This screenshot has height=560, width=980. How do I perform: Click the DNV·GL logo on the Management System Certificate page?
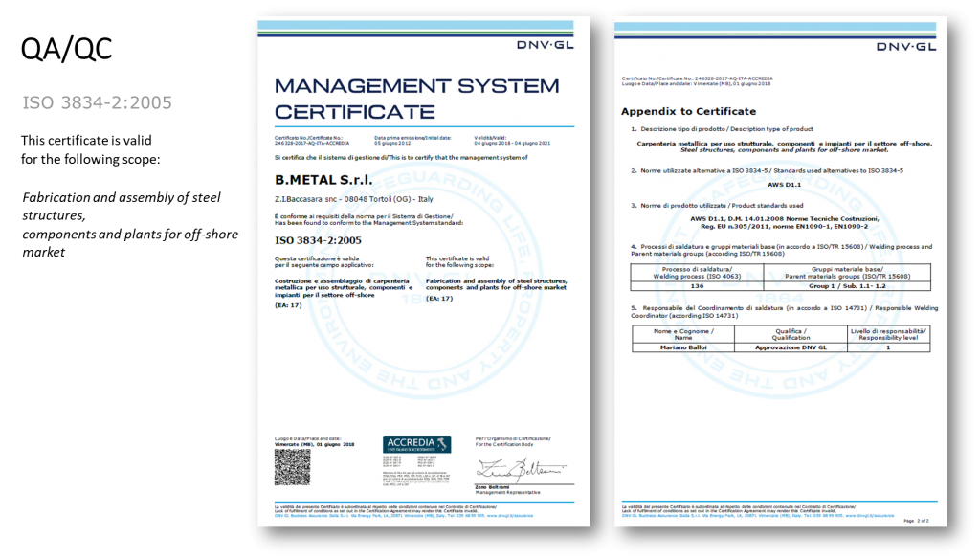(545, 45)
